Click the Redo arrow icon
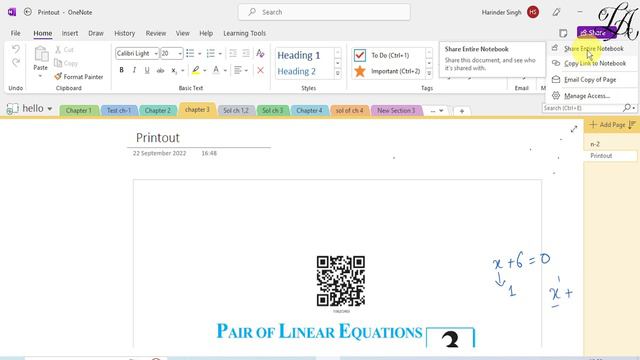 tap(16, 63)
